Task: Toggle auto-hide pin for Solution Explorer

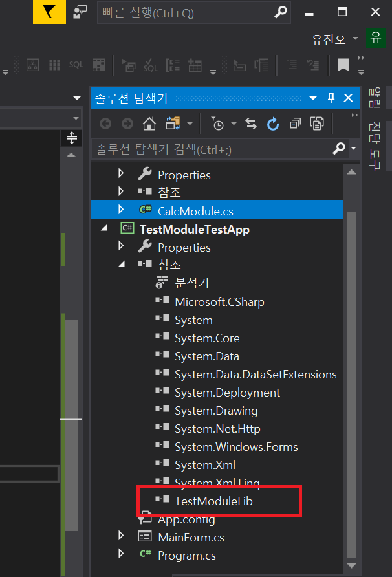Action: coord(331,98)
